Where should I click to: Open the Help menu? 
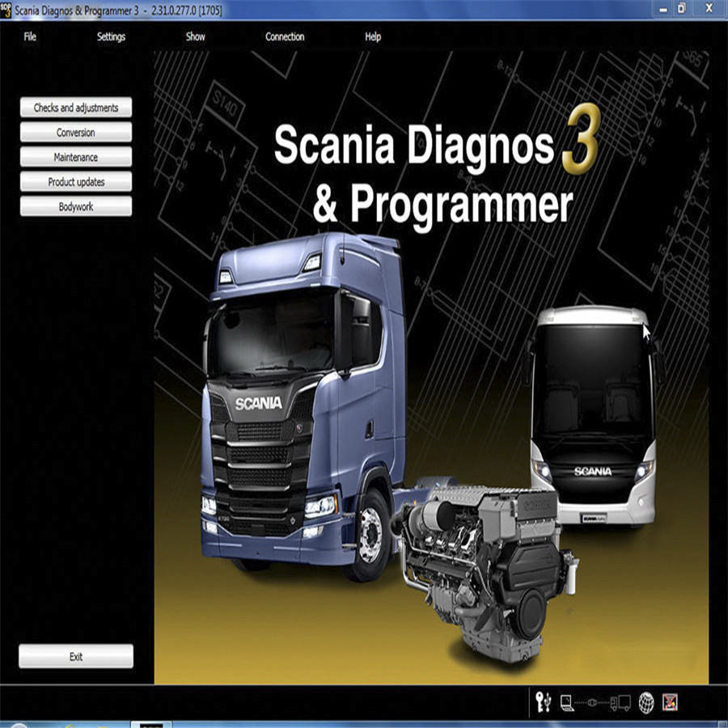pos(373,36)
